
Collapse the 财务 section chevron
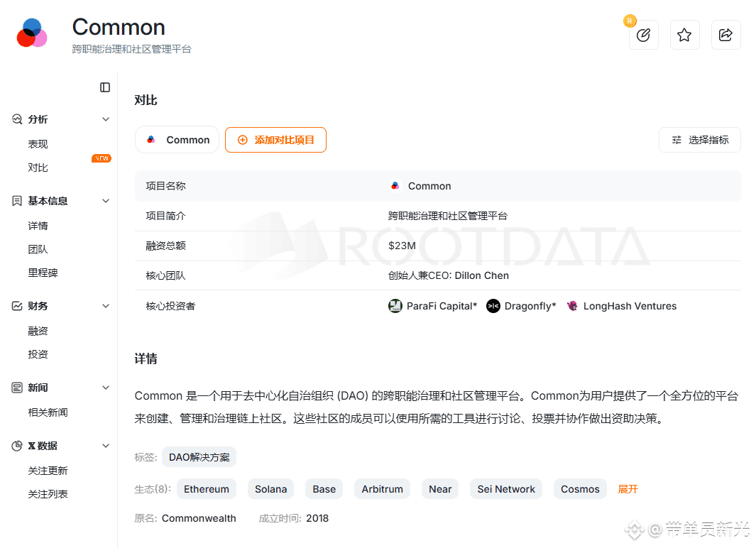click(x=106, y=306)
